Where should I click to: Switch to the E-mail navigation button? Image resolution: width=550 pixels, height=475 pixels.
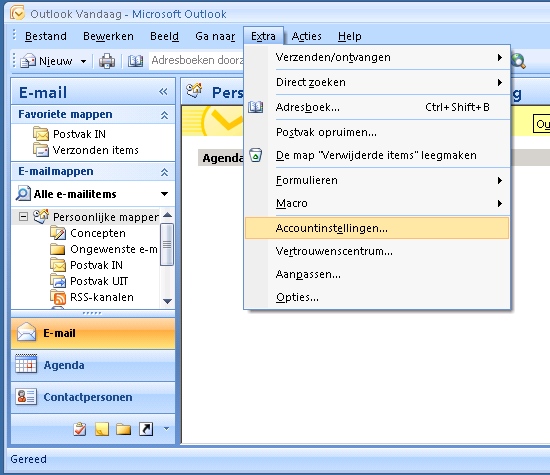coord(93,333)
